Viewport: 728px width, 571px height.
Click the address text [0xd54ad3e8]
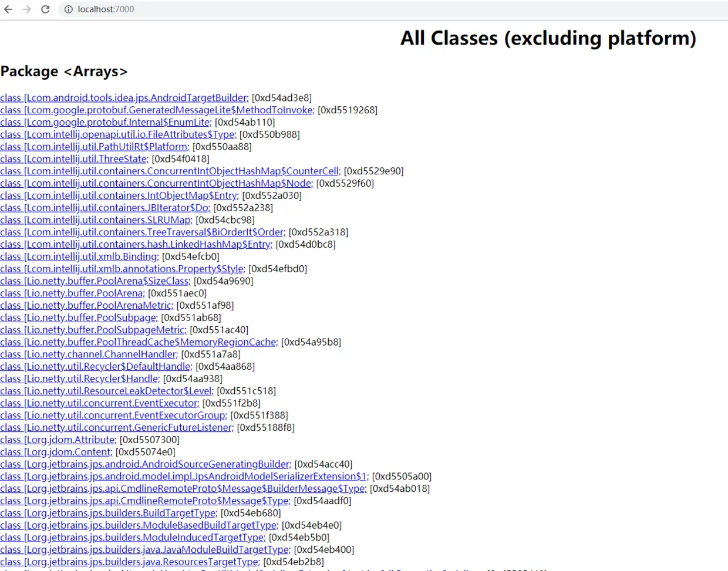282,98
